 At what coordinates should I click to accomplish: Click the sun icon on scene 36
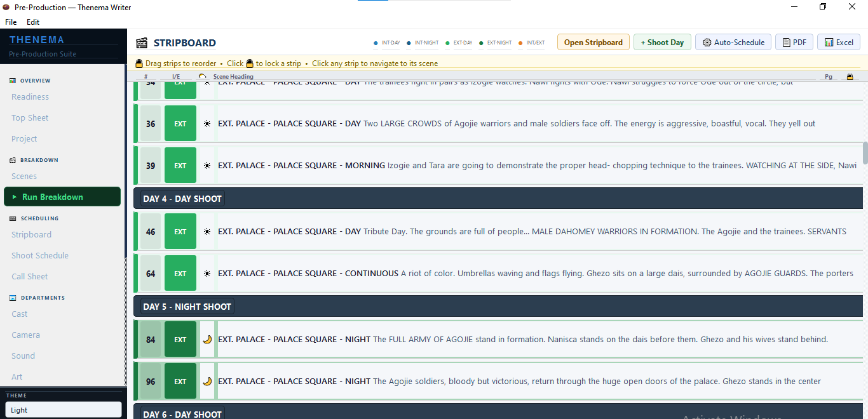(x=207, y=124)
